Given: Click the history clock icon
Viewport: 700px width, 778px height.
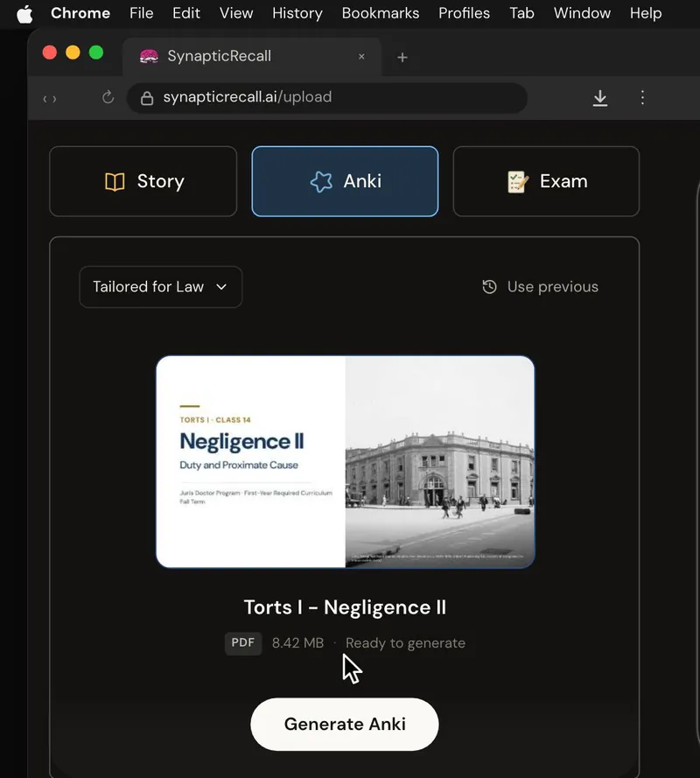Looking at the screenshot, I should [490, 287].
